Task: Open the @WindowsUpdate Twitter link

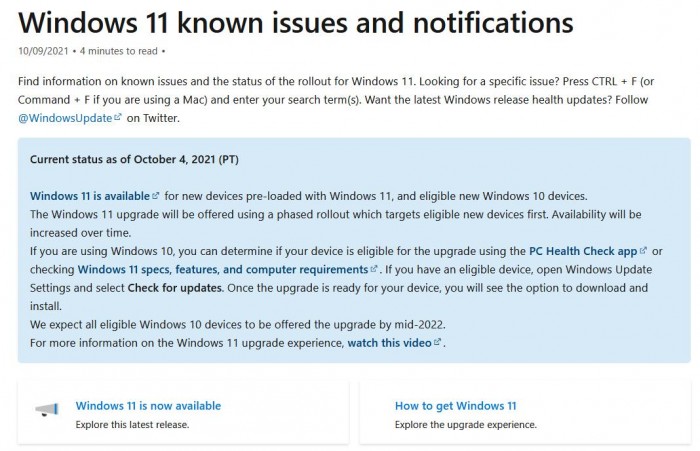Action: (65, 117)
